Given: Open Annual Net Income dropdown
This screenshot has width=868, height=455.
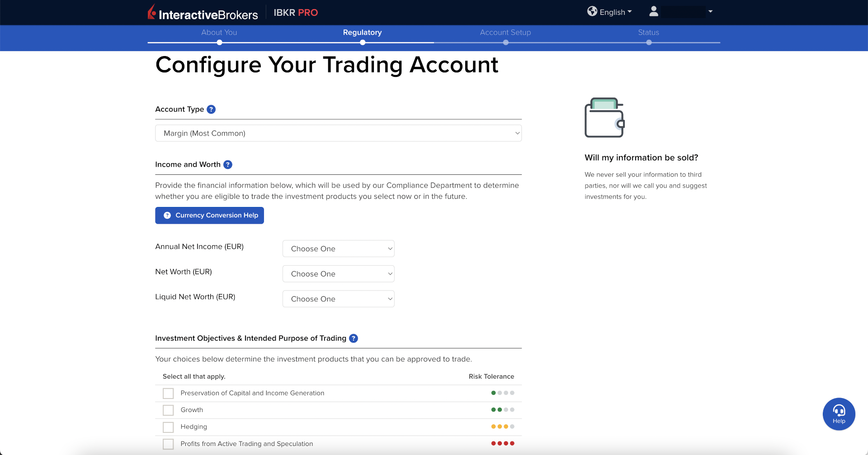Looking at the screenshot, I should (338, 249).
